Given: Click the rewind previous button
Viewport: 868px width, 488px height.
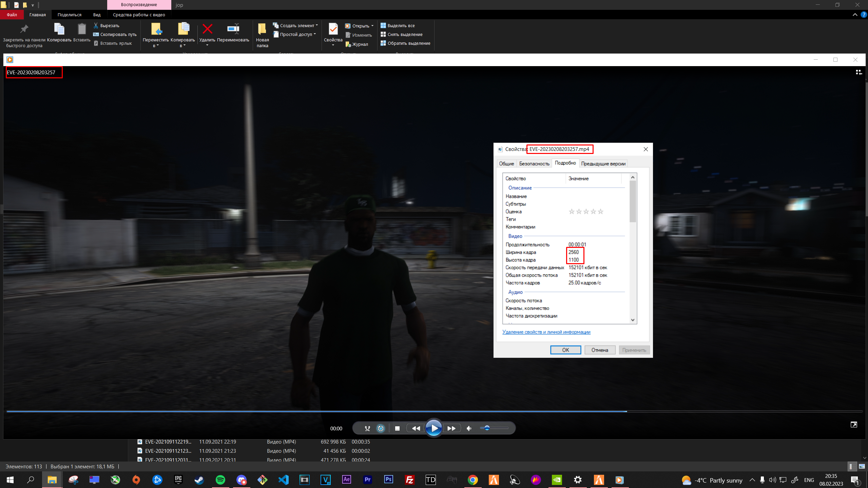Looking at the screenshot, I should pyautogui.click(x=416, y=428).
